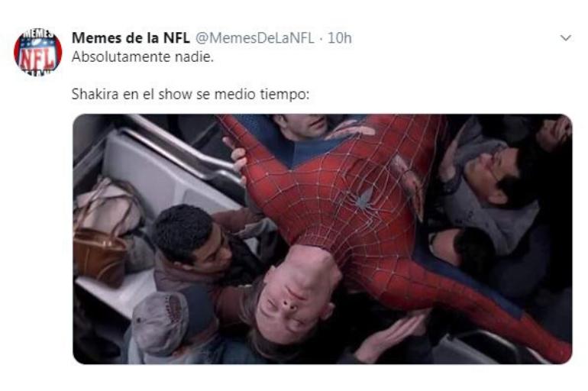Click the brown leather handbag in the image
588x391 pixels.
(99, 256)
